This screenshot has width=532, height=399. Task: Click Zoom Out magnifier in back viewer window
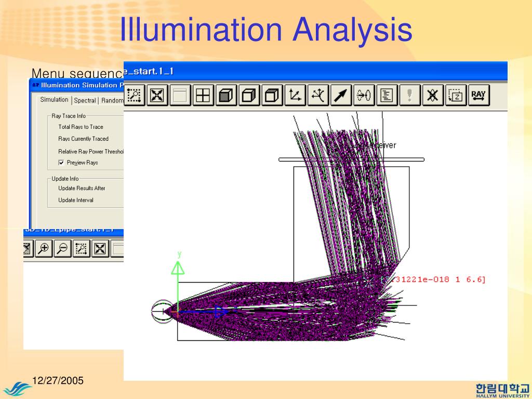(62, 249)
